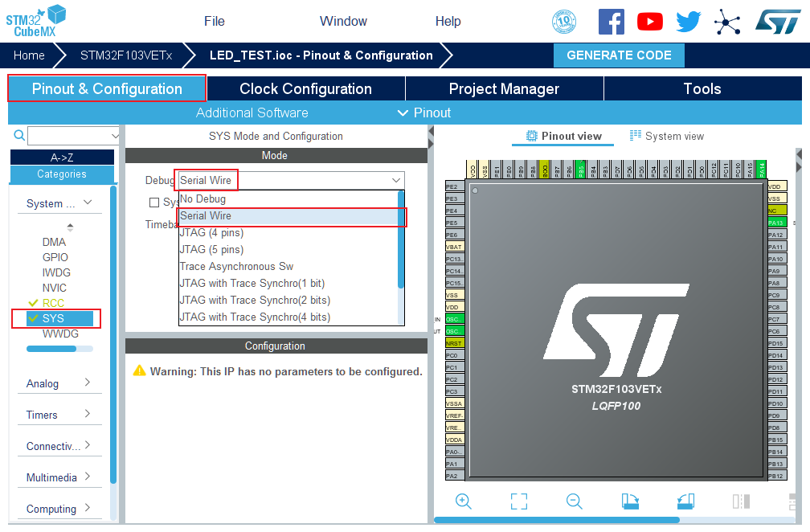Zoom out of the pinout view
Screen dimensions: 810x532
(x=575, y=501)
